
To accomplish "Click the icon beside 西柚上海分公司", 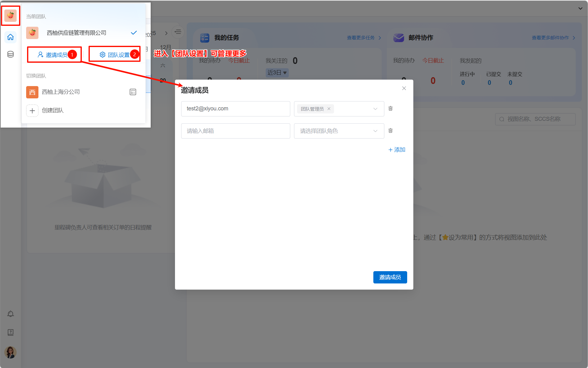I will click(133, 92).
